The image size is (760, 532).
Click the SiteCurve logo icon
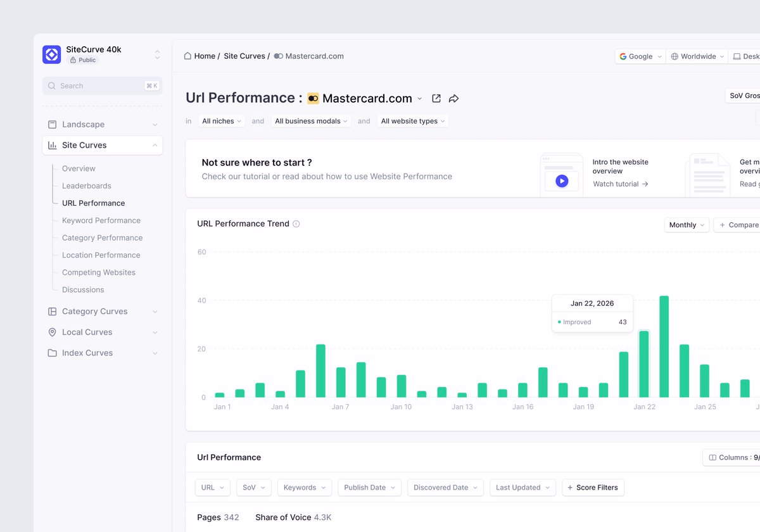point(52,54)
